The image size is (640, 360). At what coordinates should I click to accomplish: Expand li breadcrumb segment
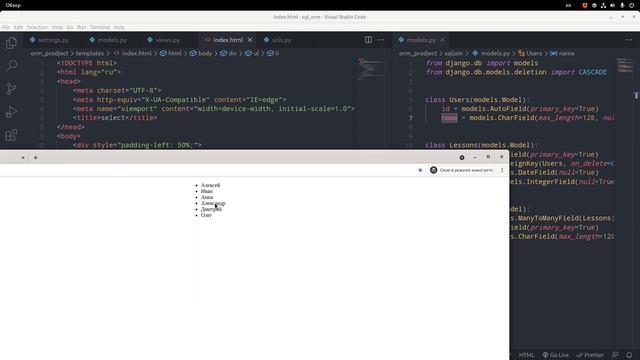click(273, 53)
